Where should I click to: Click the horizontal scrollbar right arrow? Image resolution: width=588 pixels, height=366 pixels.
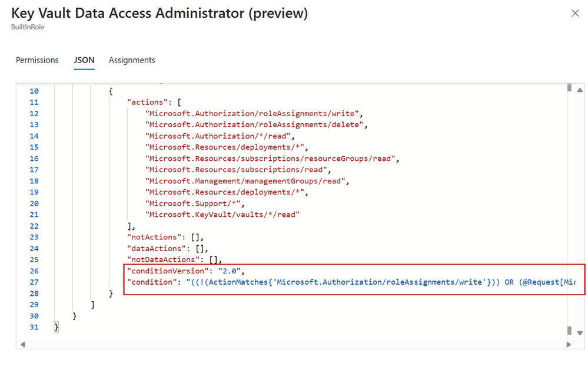(569, 345)
